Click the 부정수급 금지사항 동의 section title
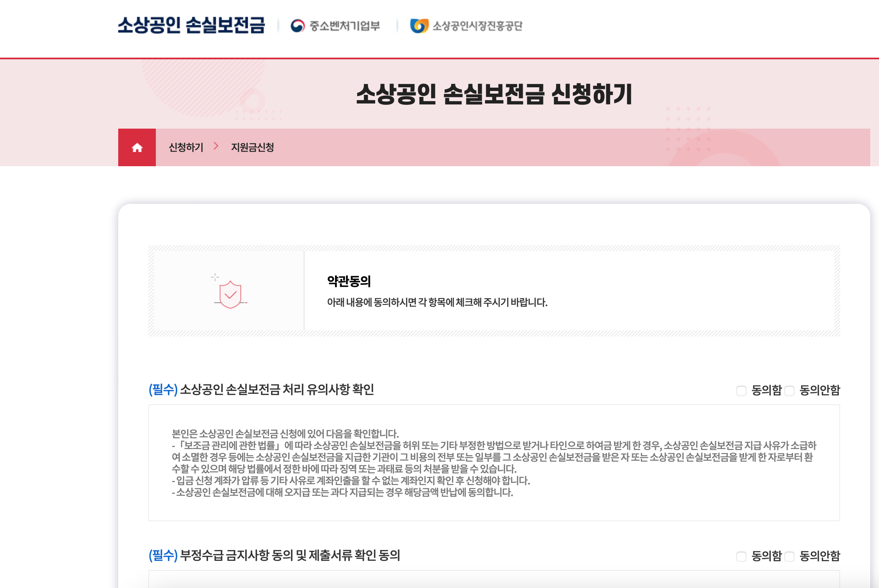Viewport: 879px width, 588px height. [290, 555]
